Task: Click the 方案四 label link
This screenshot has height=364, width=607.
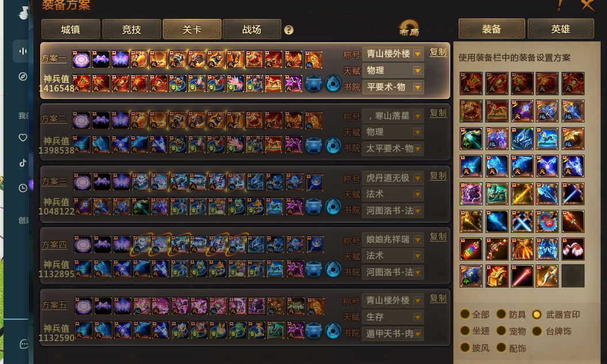Action: [54, 245]
